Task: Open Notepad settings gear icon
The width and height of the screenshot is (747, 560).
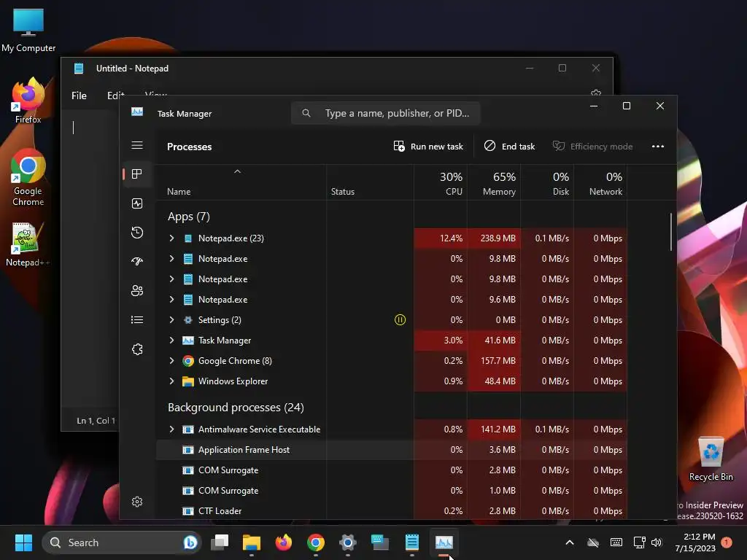Action: pyautogui.click(x=596, y=93)
